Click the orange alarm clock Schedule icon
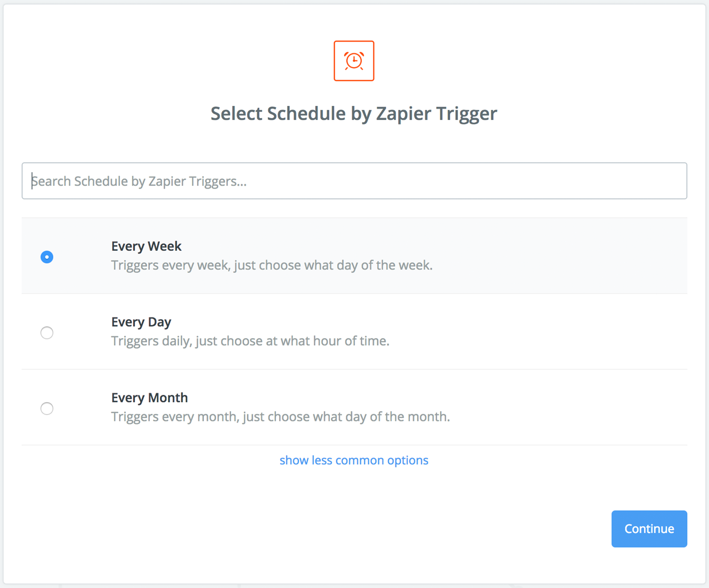The width and height of the screenshot is (709, 588). point(354,61)
